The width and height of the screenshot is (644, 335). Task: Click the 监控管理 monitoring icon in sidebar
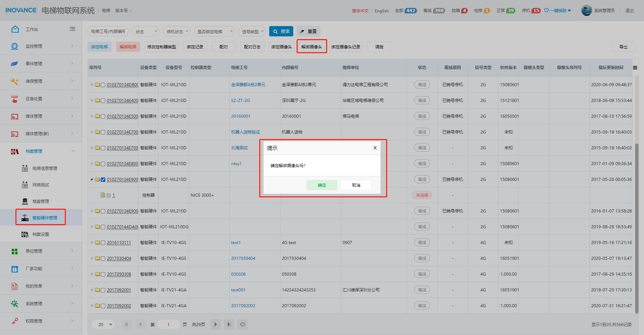(x=14, y=46)
